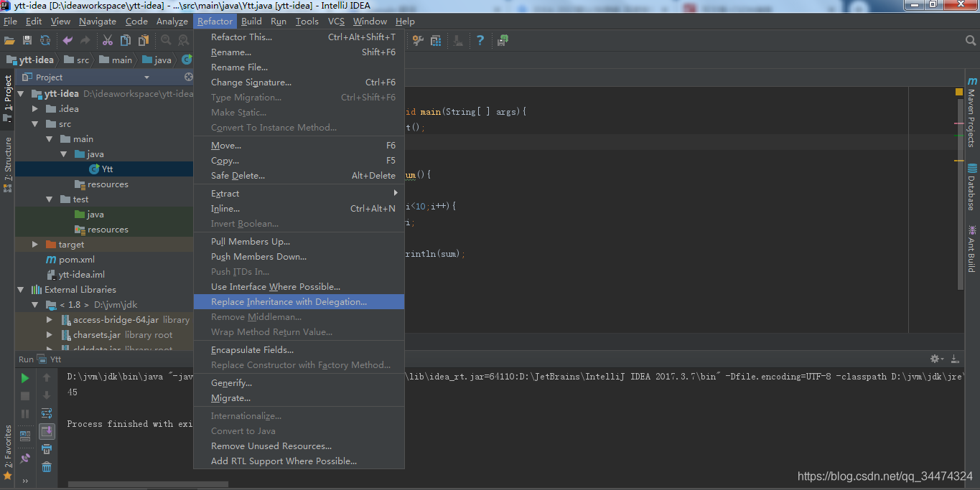Click the Undo arrow in toolbar

(67, 41)
